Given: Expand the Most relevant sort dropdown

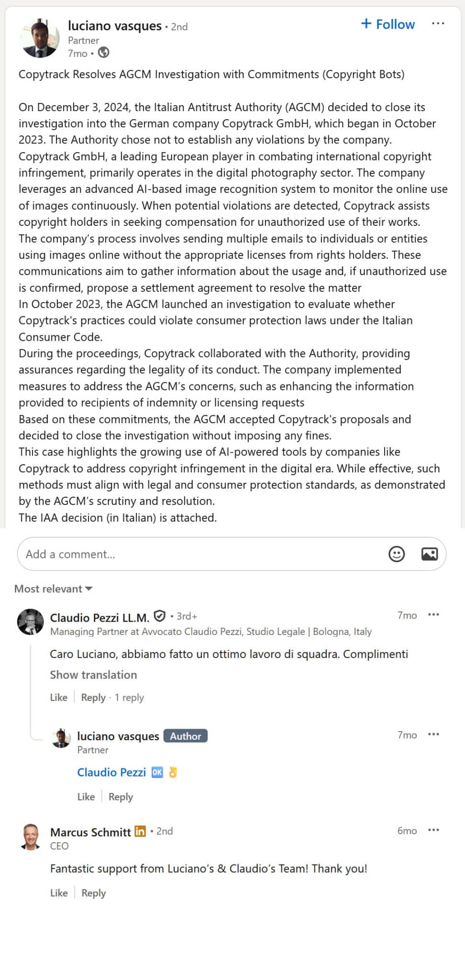Looking at the screenshot, I should point(53,589).
